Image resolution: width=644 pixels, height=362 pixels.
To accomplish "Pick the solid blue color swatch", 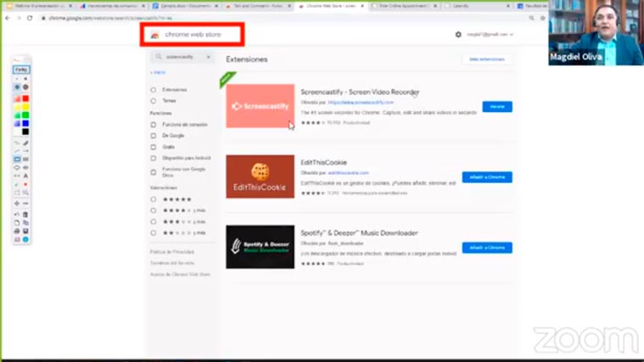I will (x=25, y=123).
